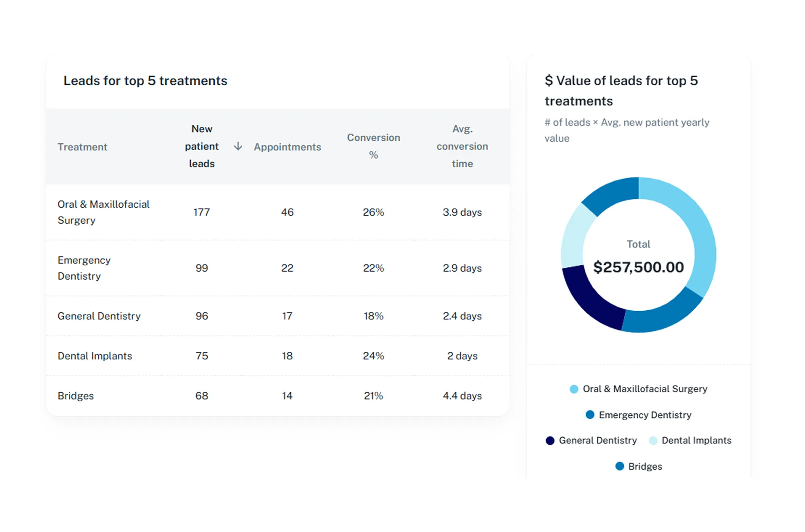Toggle Emergency Dentistry legend label

[645, 414]
